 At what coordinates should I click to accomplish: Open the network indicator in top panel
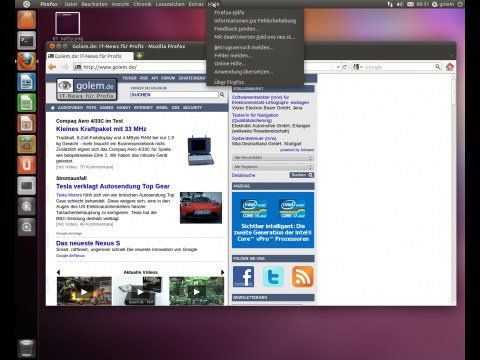click(x=390, y=4)
